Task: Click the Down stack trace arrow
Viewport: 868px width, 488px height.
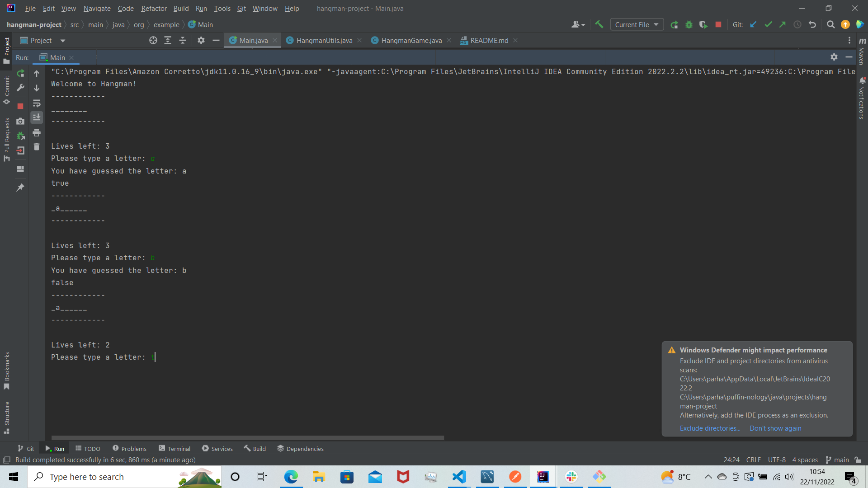Action: click(x=37, y=88)
